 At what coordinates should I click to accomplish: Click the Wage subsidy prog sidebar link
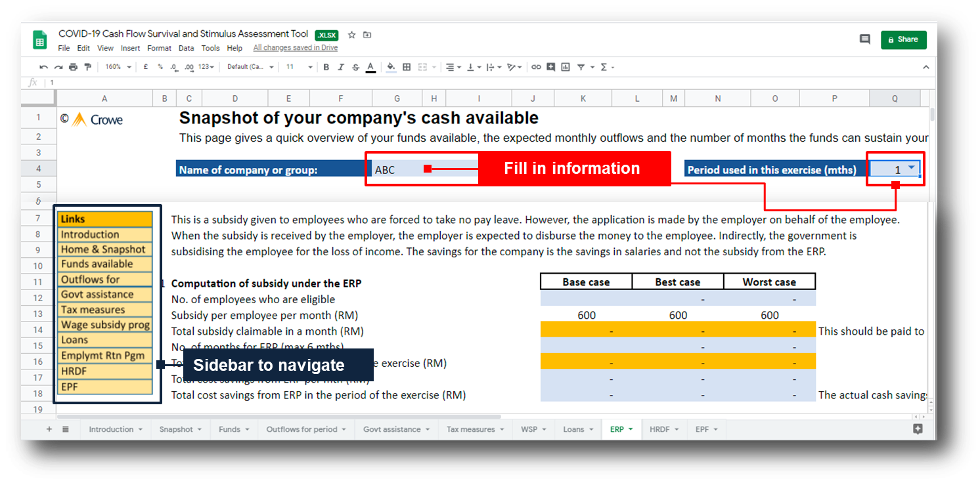(x=105, y=325)
